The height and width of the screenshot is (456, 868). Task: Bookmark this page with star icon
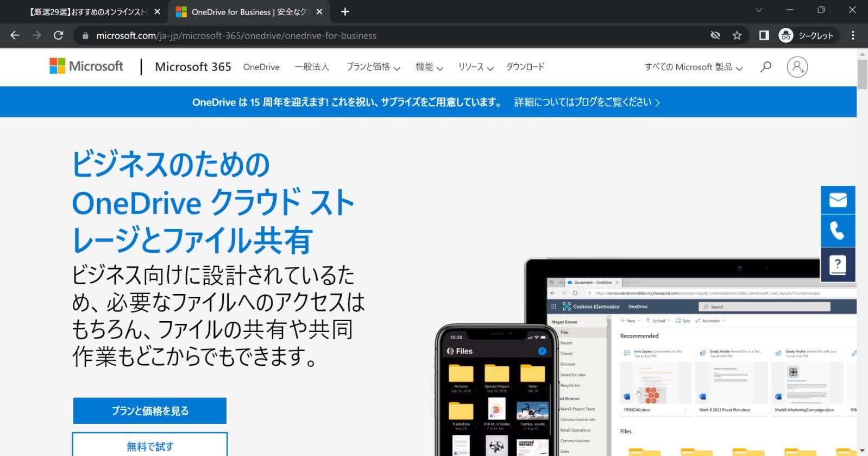coord(737,35)
